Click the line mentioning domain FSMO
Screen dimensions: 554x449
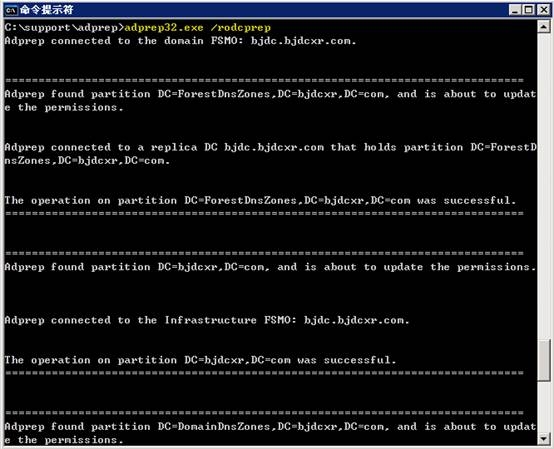[x=180, y=41]
